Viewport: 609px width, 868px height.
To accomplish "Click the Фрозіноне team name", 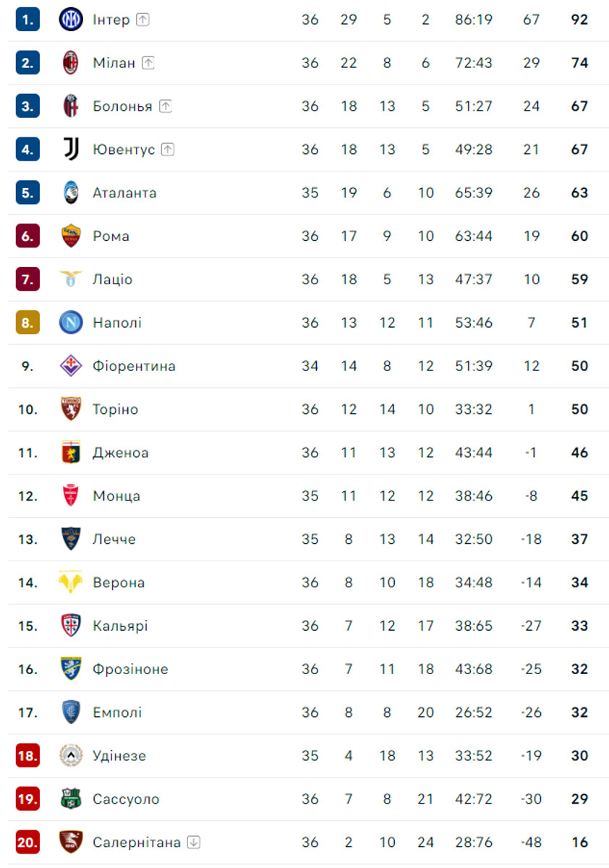I will pyautogui.click(x=130, y=669).
